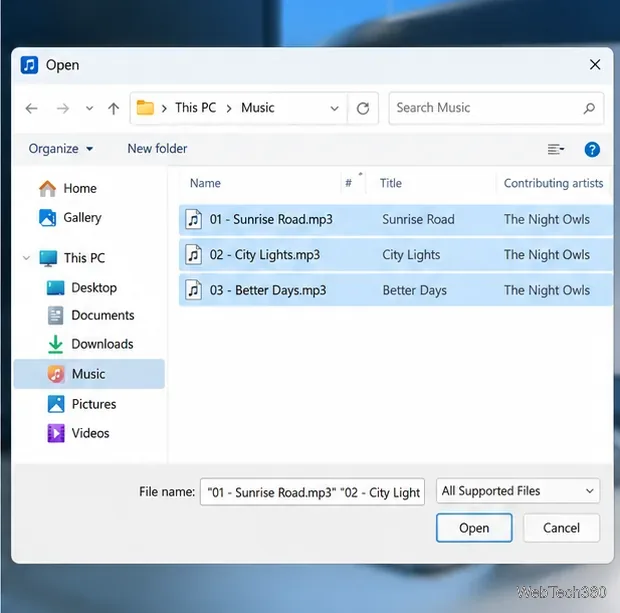Screen dimensions: 620x613
Task: Open Pictures in navigation pane
Action: click(x=94, y=404)
